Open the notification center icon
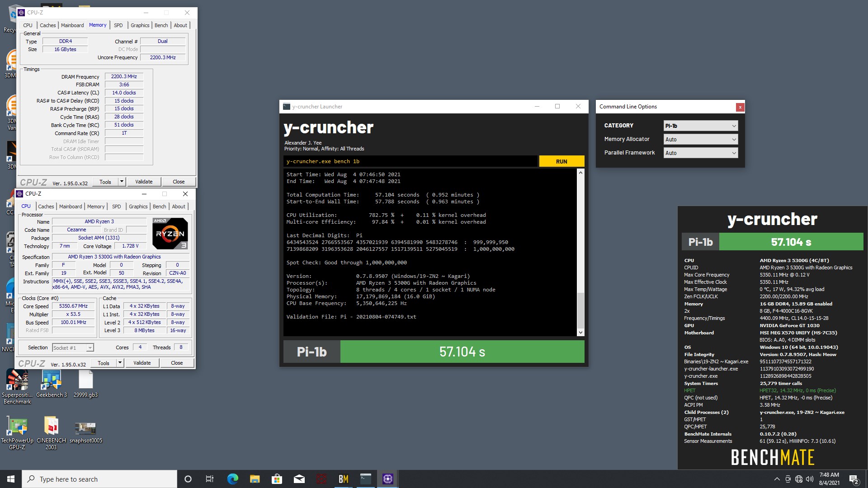868x488 pixels. click(854, 479)
